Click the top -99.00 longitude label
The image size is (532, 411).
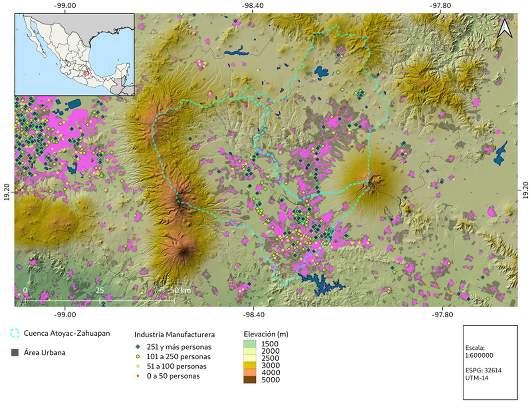pyautogui.click(x=65, y=5)
